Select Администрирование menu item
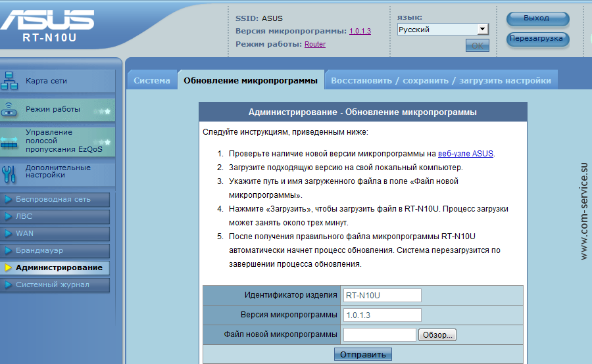This screenshot has height=364, width=592. [55, 267]
